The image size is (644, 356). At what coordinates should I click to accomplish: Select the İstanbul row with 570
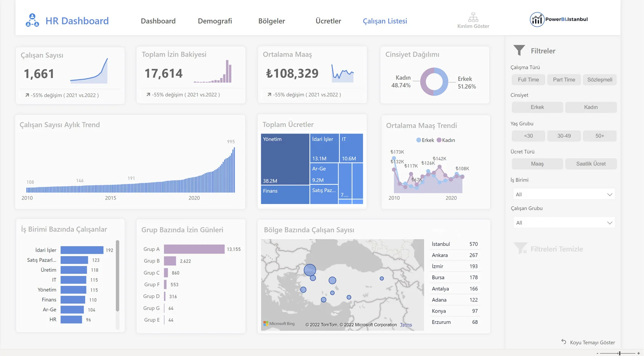click(454, 244)
